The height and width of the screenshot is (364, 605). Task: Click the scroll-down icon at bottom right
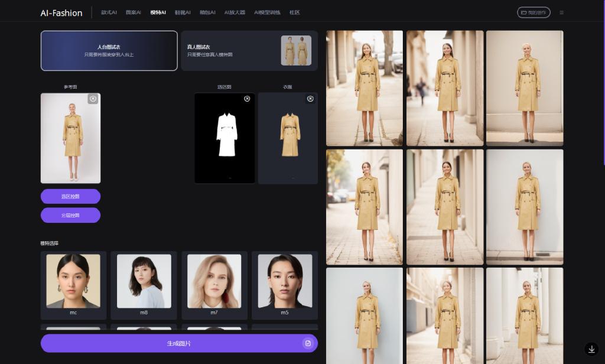coord(593,349)
